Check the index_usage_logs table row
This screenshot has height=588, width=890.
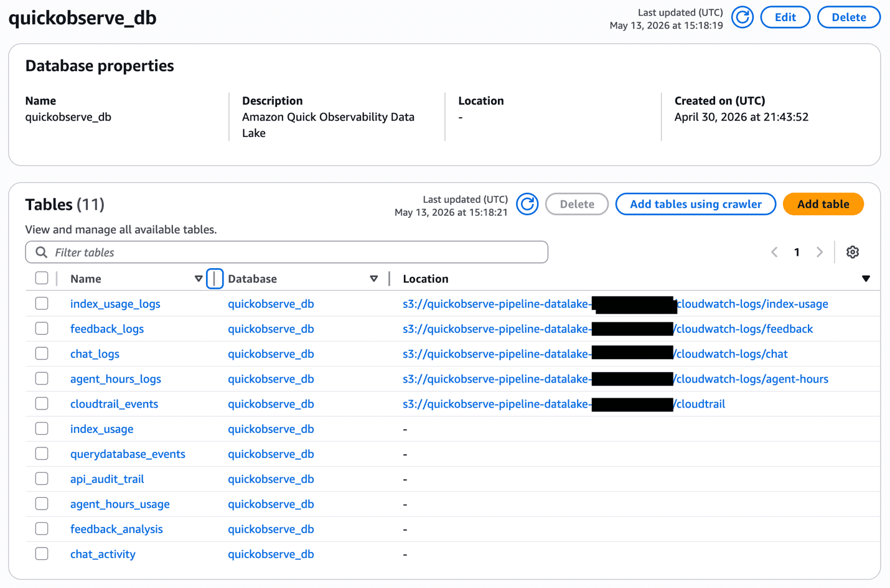[42, 304]
